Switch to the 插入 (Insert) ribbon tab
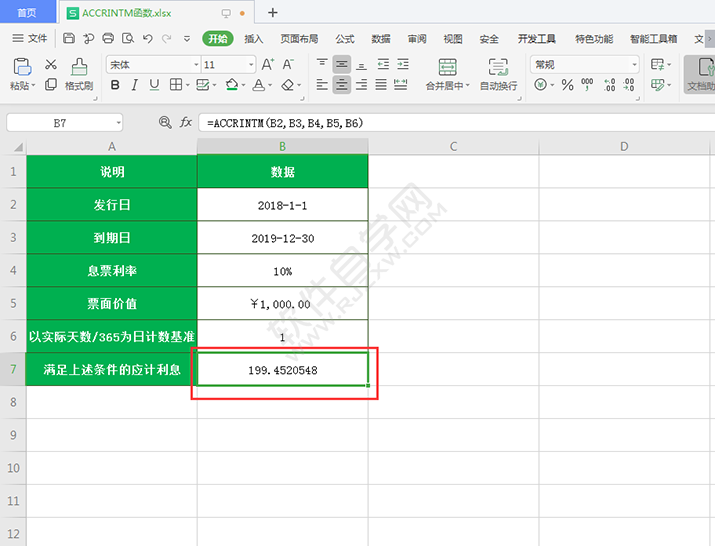This screenshot has width=715, height=546. (x=254, y=39)
